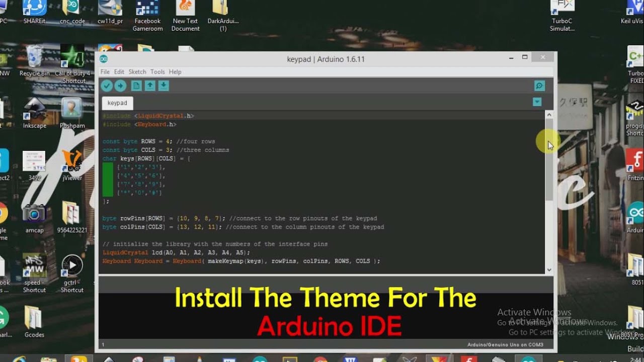Open the Tools menu
The height and width of the screenshot is (362, 644).
click(157, 72)
